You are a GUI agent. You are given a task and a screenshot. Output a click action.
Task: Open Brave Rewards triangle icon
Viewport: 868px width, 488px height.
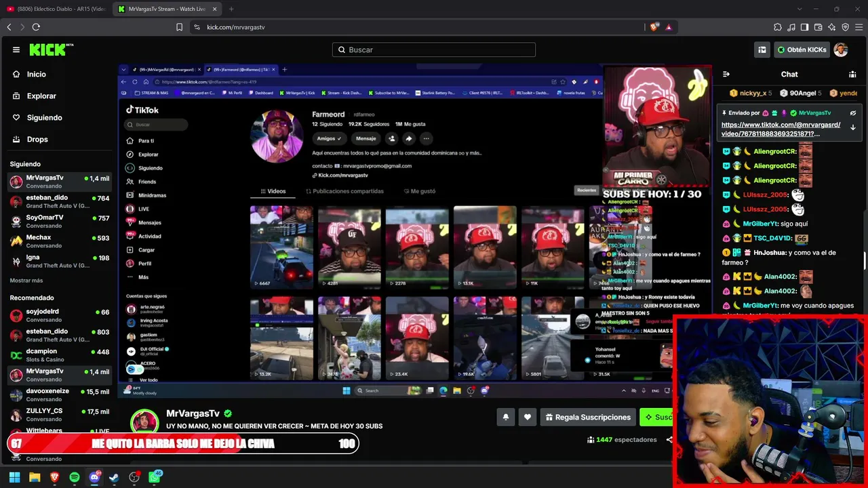pos(669,27)
